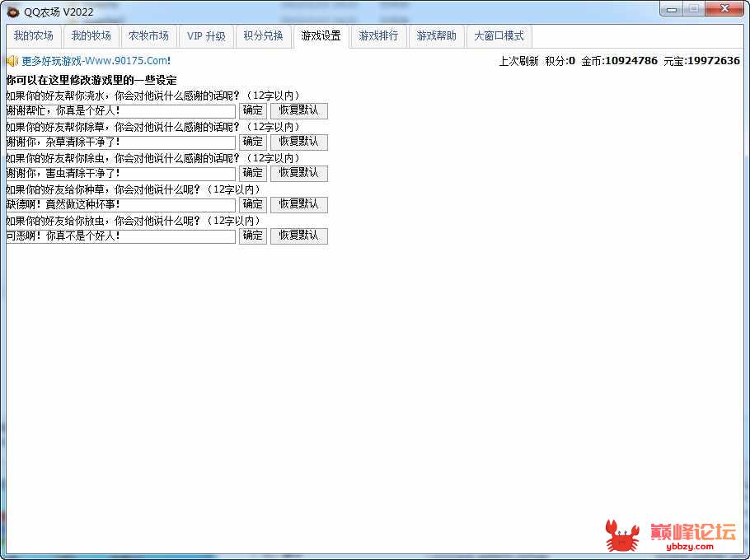Restore default for the planting-weeds message
Image resolution: width=750 pixels, height=560 pixels.
299,204
